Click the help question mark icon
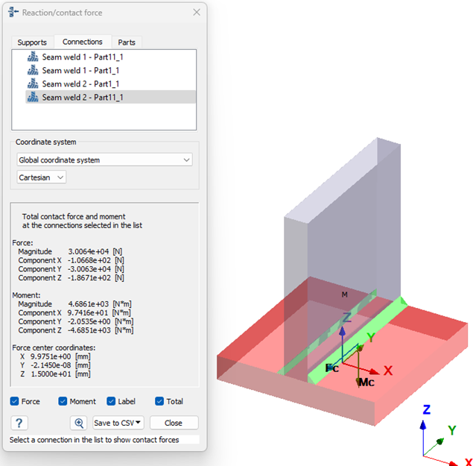Viewport: 476px width, 466px height. click(x=19, y=423)
